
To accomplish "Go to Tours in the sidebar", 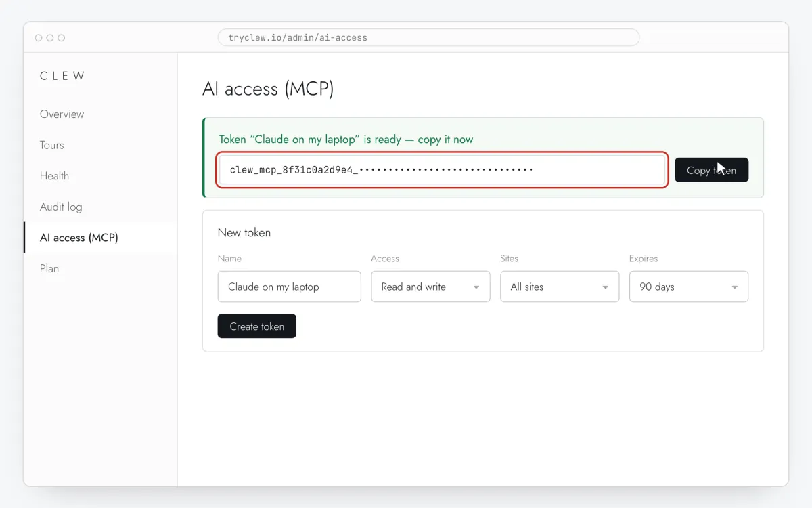I will tap(100, 145).
